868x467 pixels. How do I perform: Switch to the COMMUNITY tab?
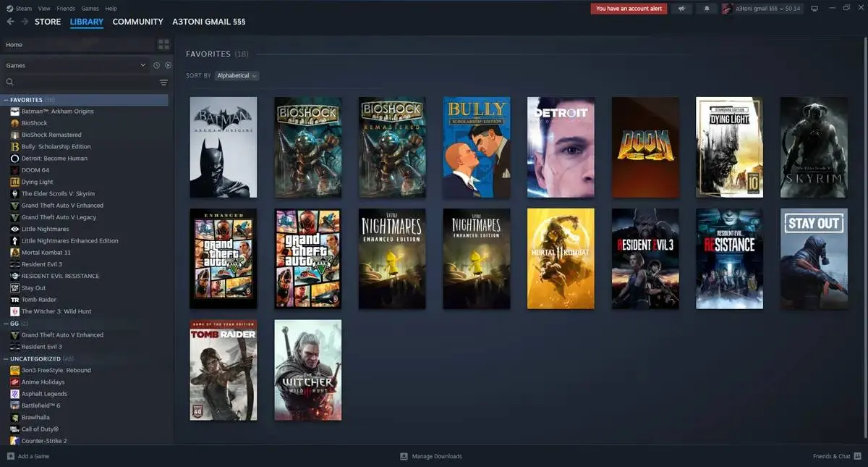[138, 22]
